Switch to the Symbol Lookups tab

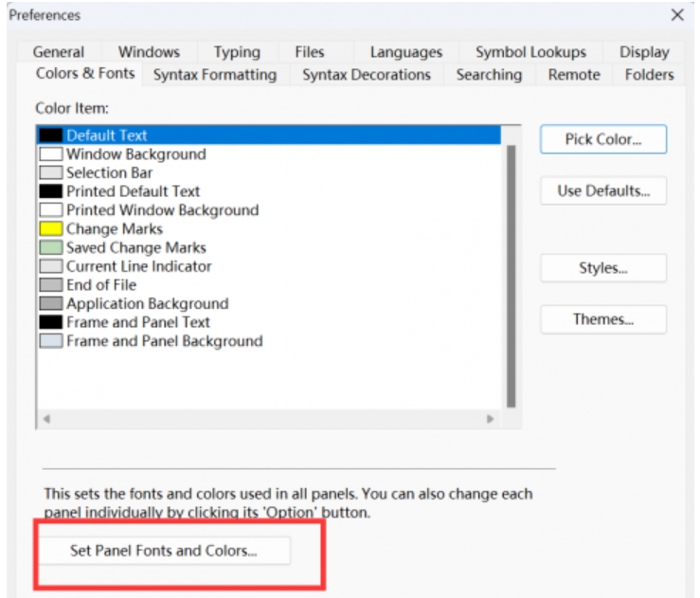(530, 52)
